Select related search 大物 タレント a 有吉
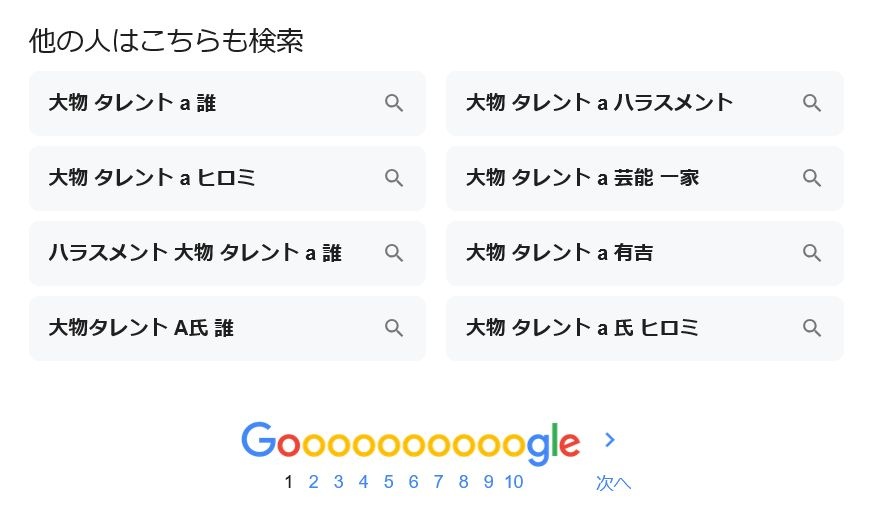Viewport: 876px width, 506px height. pos(560,253)
